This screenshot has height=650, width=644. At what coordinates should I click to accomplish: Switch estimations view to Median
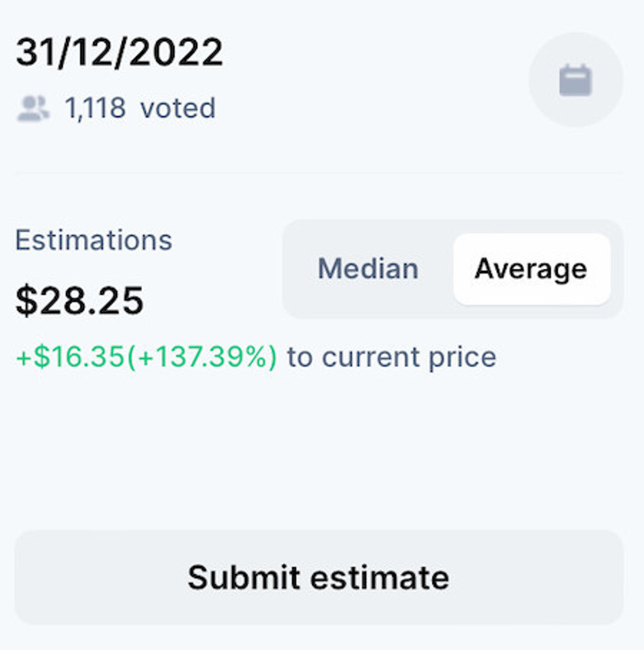pos(367,268)
